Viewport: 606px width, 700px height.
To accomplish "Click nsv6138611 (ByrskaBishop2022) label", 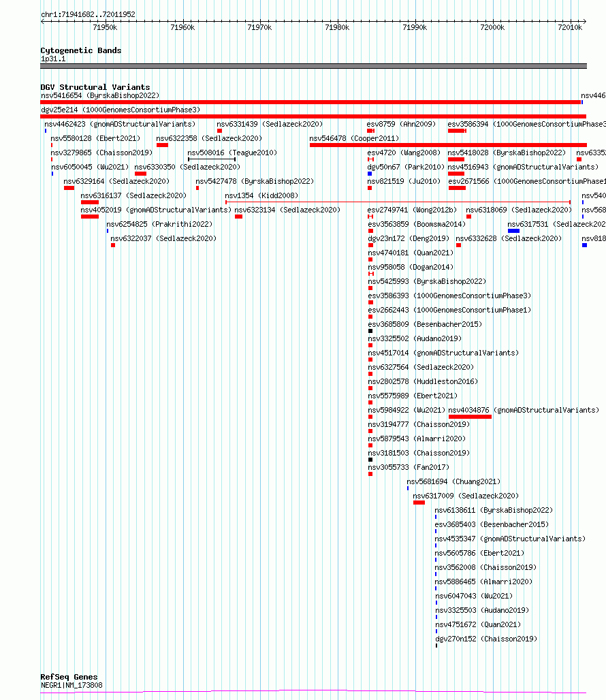I will (494, 510).
